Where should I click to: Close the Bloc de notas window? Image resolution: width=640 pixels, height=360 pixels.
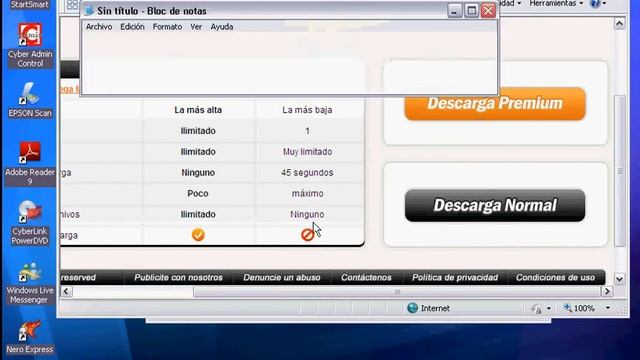[488, 11]
